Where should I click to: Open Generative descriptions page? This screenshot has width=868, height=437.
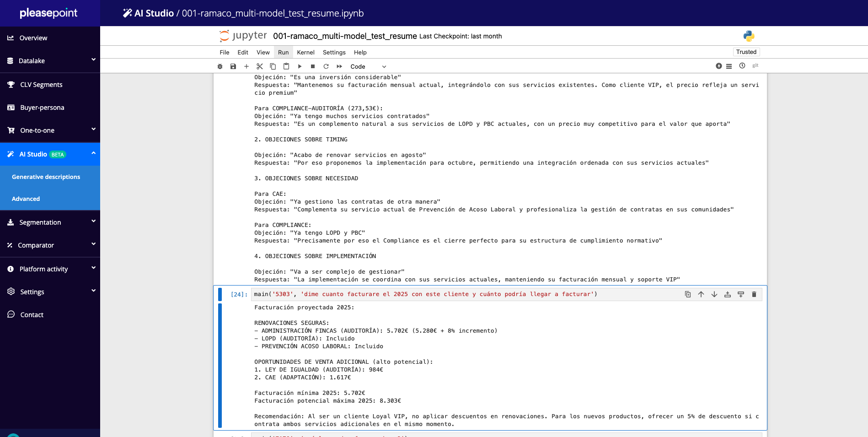(x=46, y=177)
